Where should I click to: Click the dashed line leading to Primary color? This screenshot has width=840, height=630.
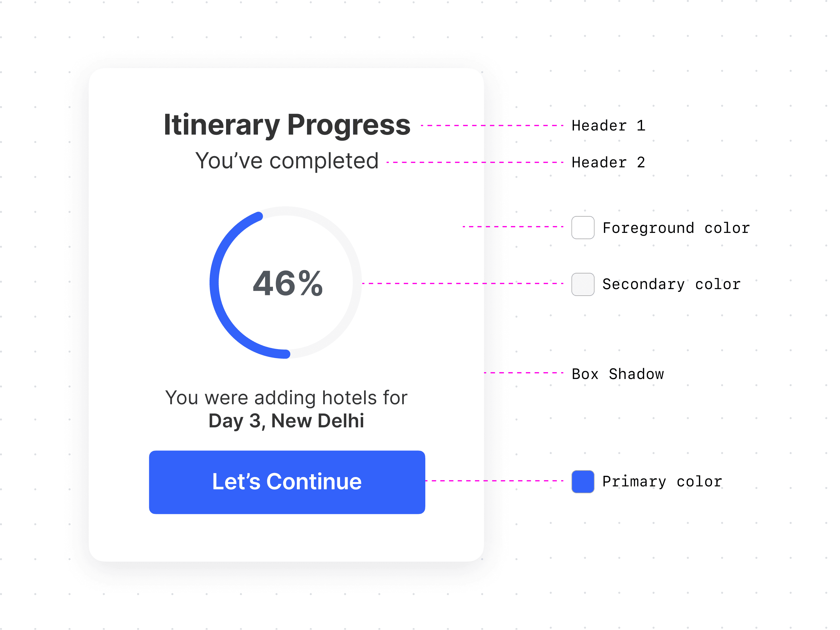point(494,481)
